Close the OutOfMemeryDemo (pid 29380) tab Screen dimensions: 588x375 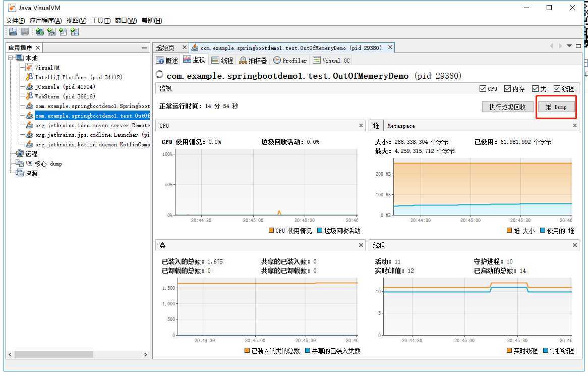390,47
